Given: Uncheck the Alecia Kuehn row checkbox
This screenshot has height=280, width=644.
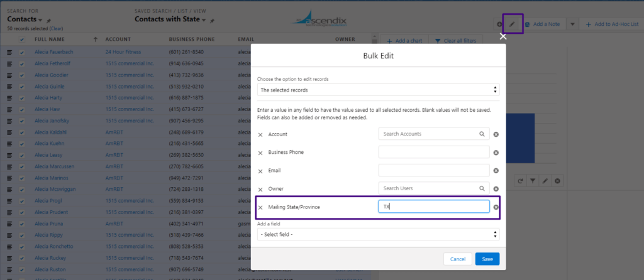Looking at the screenshot, I should point(22,143).
